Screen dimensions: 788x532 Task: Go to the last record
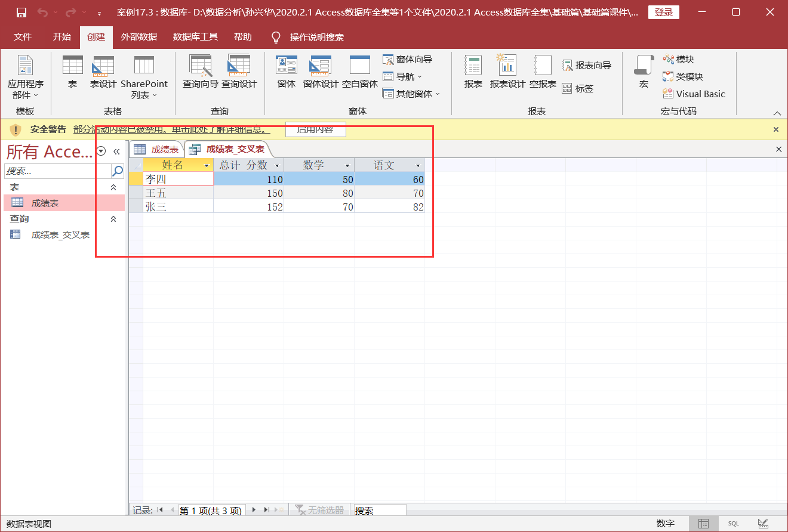(x=267, y=510)
